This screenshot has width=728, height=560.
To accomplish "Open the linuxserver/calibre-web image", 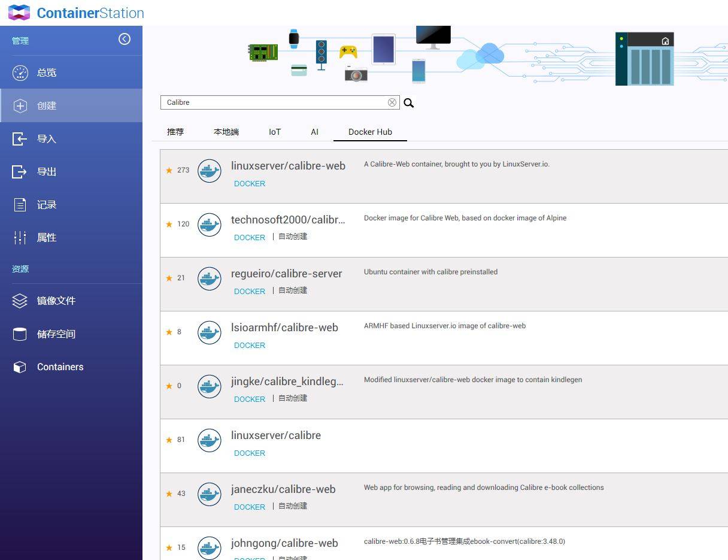I will [288, 166].
